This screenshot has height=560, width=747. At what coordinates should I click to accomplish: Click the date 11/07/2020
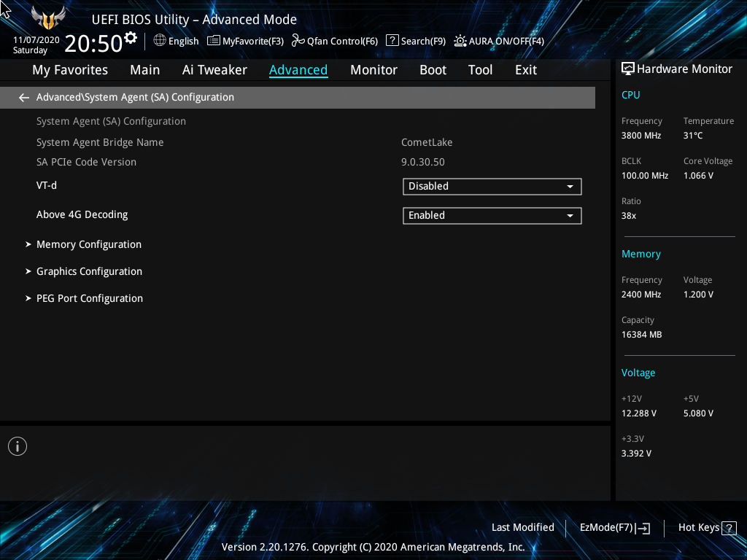(36, 40)
